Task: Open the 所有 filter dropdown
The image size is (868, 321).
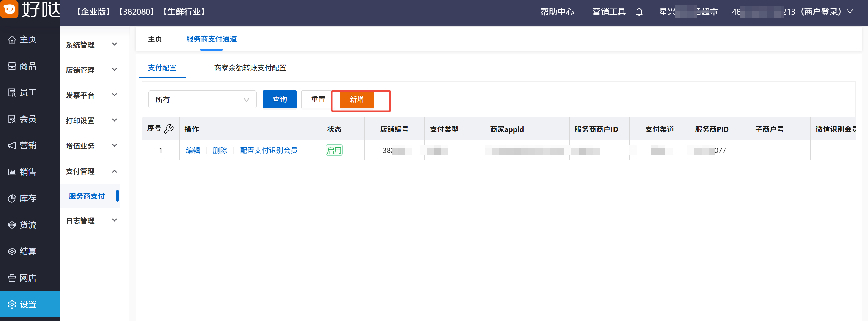Action: pos(202,100)
